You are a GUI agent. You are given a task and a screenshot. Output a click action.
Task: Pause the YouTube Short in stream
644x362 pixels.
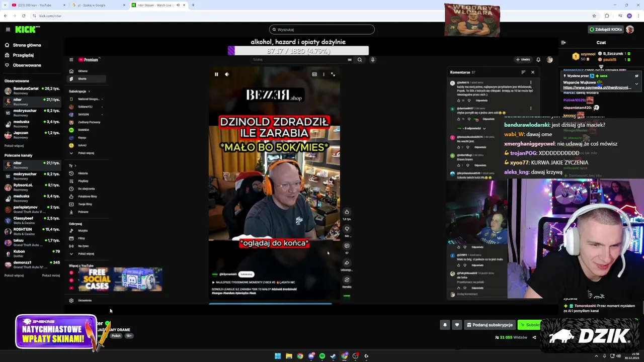(x=216, y=74)
